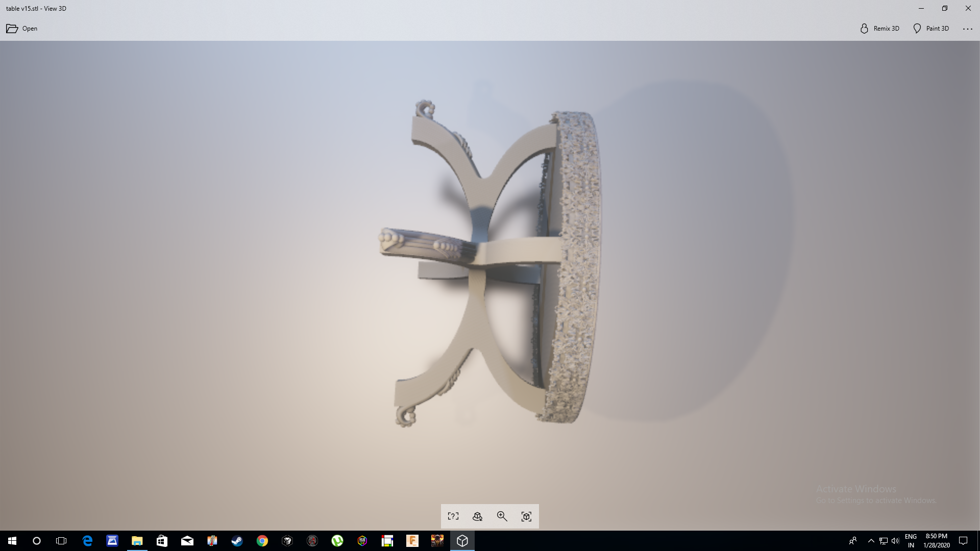Click the zoom in magnifier icon

pos(502,516)
